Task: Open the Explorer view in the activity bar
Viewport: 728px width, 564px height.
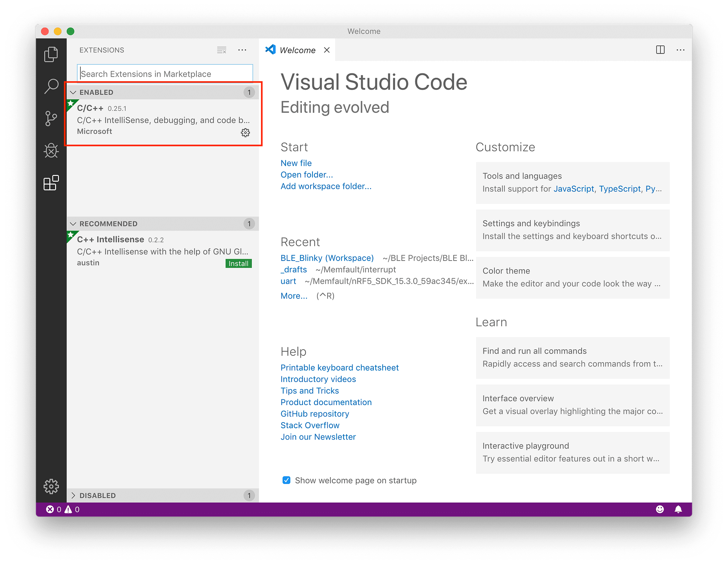Action: pos(51,54)
